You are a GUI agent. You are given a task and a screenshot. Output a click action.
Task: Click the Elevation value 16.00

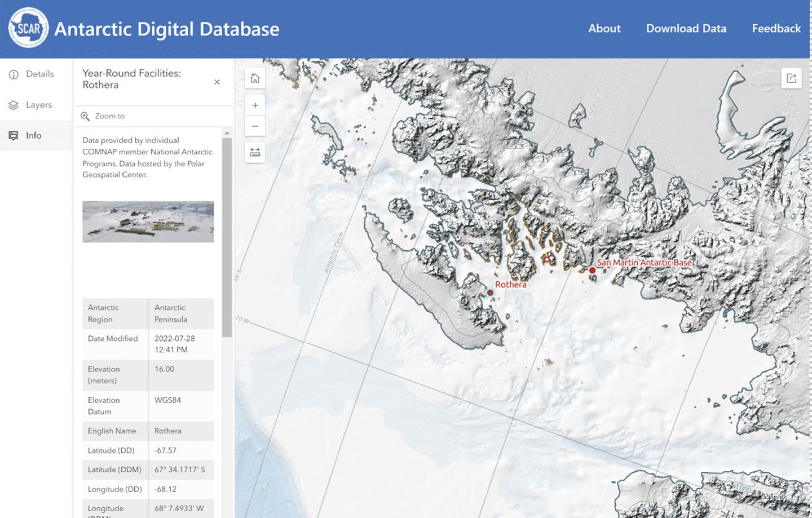pyautogui.click(x=165, y=369)
